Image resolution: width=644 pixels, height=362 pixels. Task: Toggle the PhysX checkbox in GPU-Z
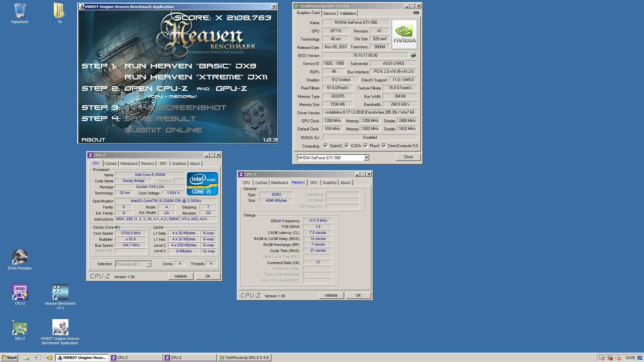tap(365, 146)
